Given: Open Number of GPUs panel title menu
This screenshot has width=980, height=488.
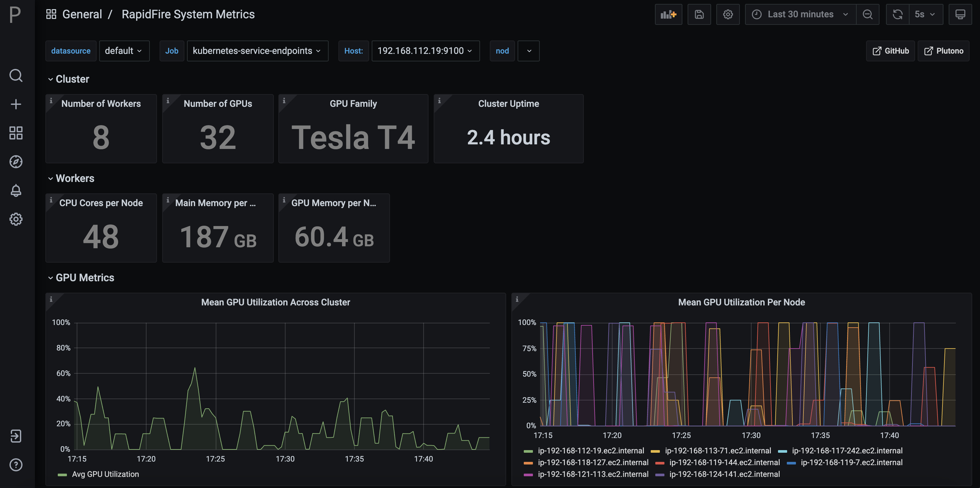Looking at the screenshot, I should click(x=218, y=104).
